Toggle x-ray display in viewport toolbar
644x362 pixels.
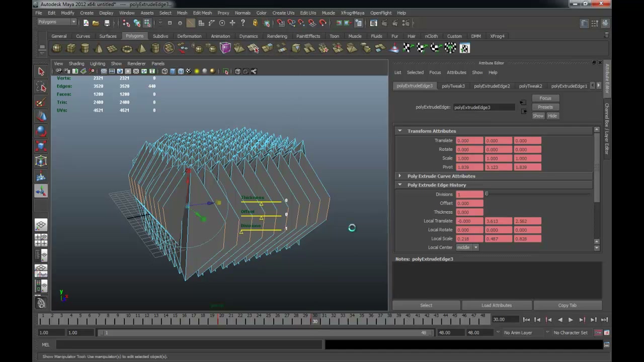pos(237,71)
